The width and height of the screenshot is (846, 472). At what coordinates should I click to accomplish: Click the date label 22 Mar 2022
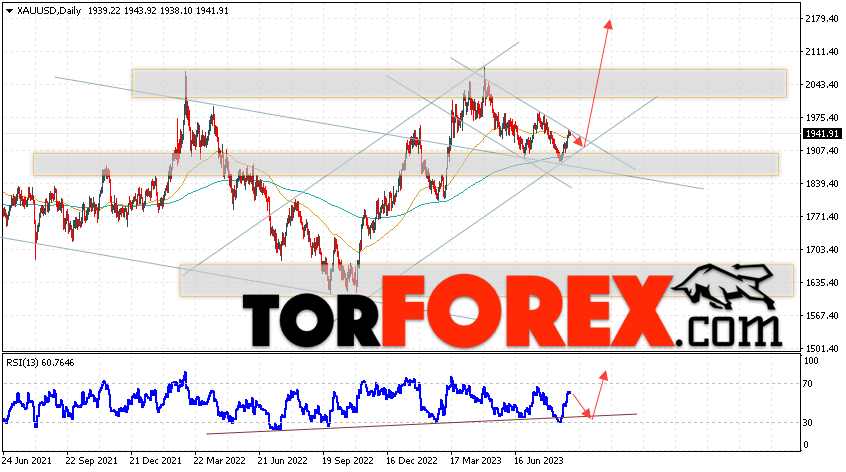coord(220,461)
